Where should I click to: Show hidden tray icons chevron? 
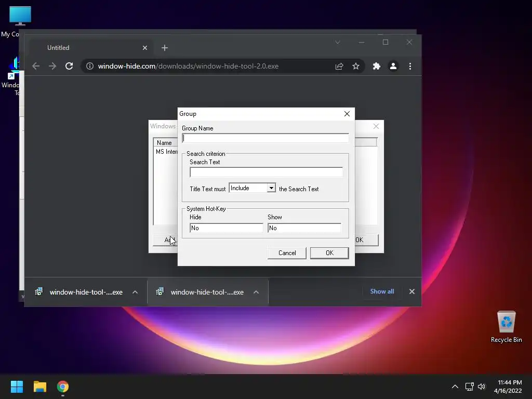(x=455, y=387)
